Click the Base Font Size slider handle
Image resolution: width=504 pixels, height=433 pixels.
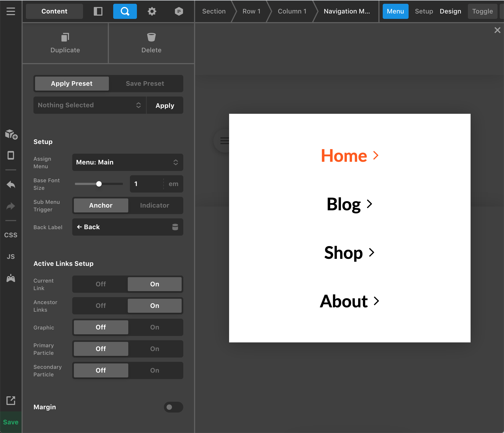tap(99, 184)
